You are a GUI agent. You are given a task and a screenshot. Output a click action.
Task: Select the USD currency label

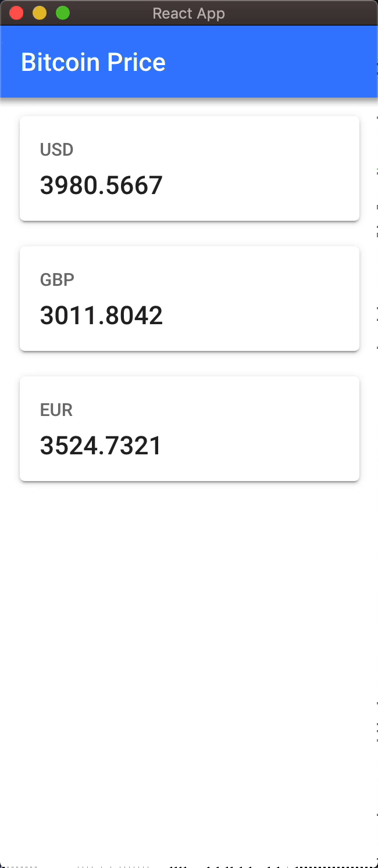(x=56, y=150)
